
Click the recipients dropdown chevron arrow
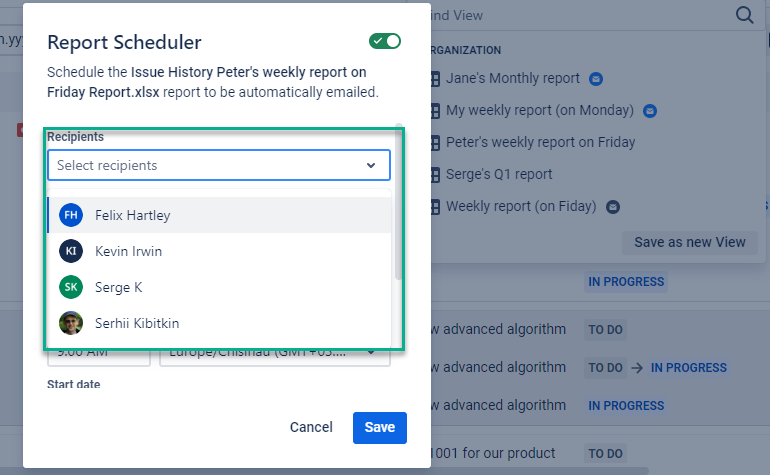point(371,165)
